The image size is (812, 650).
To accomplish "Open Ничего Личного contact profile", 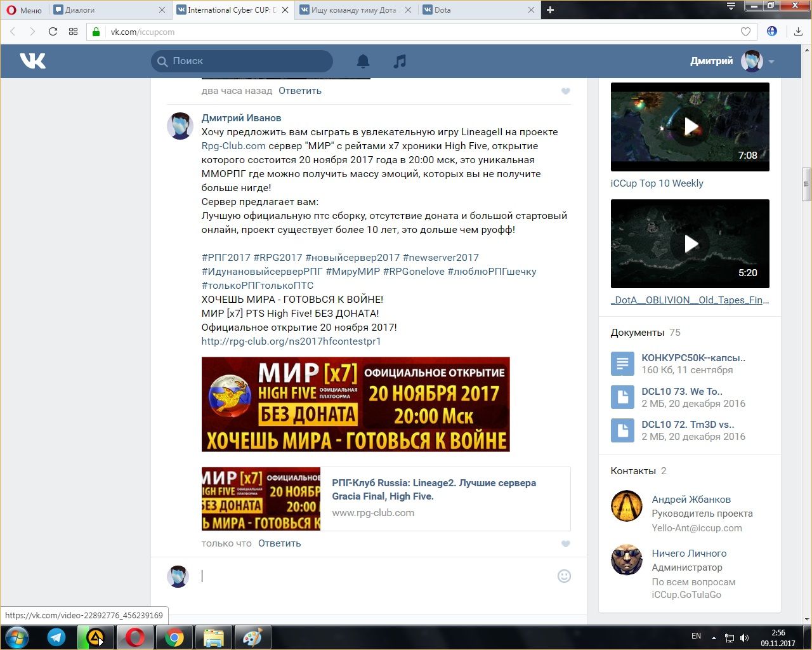I will click(x=689, y=554).
